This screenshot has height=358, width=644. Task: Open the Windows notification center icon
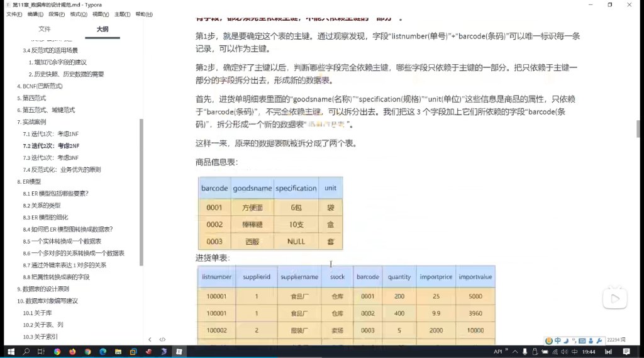tap(626, 352)
